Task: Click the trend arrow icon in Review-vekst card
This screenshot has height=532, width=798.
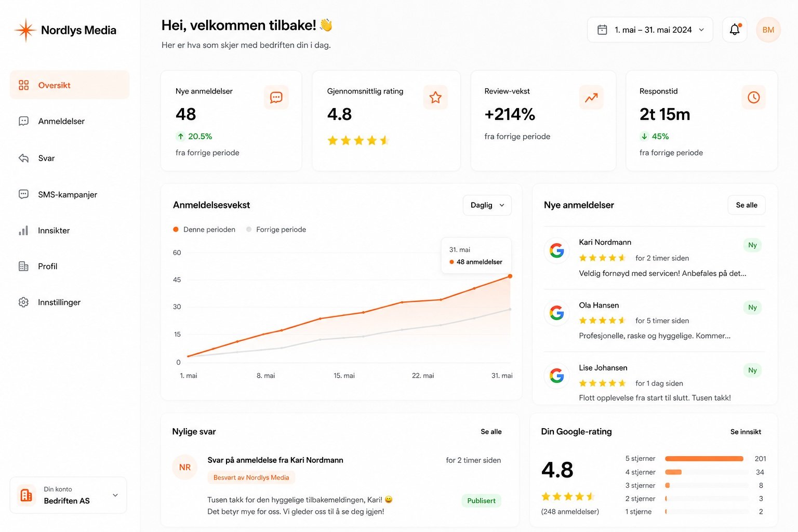Action: tap(591, 97)
